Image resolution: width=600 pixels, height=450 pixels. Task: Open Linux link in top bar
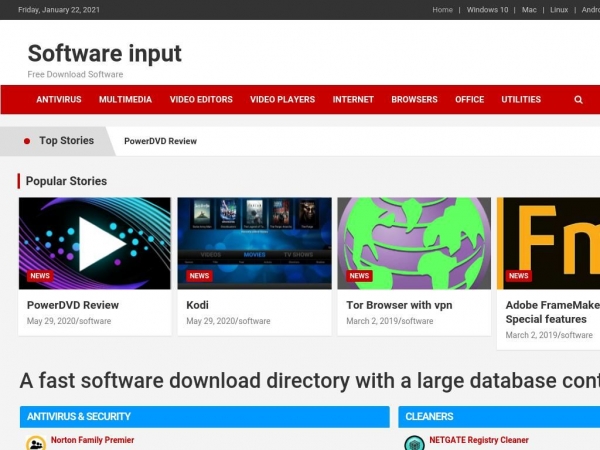tap(559, 10)
